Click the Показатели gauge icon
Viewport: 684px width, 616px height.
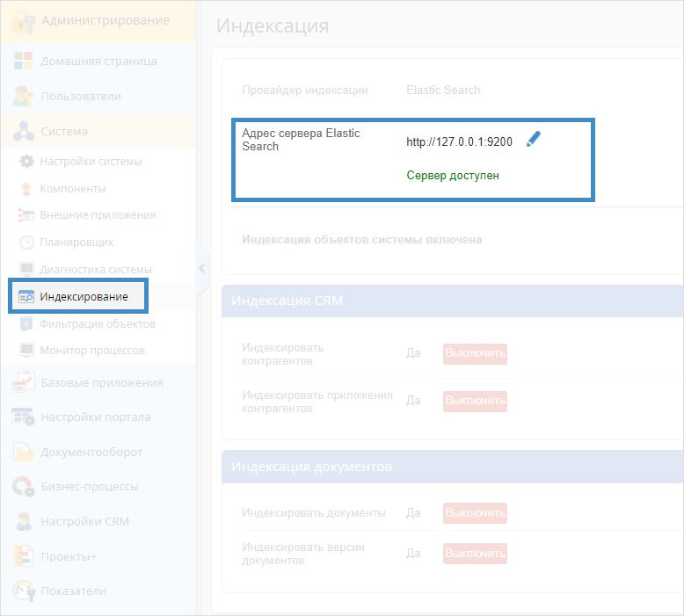(23, 591)
